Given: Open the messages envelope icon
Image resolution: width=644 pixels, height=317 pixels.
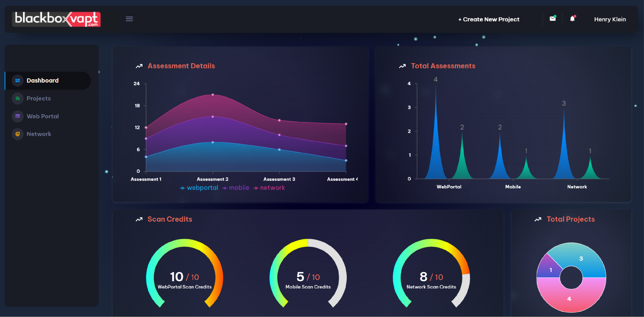Looking at the screenshot, I should click(552, 19).
